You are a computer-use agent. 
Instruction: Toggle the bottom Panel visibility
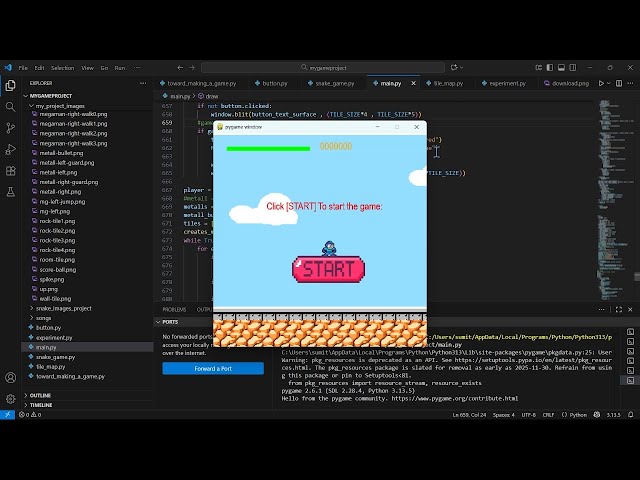562,67
